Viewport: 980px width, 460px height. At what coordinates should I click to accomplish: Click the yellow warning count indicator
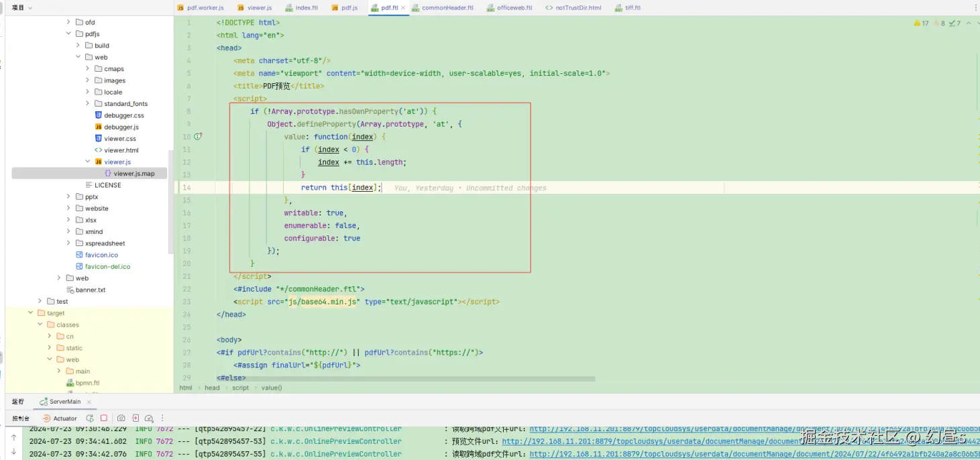point(921,23)
